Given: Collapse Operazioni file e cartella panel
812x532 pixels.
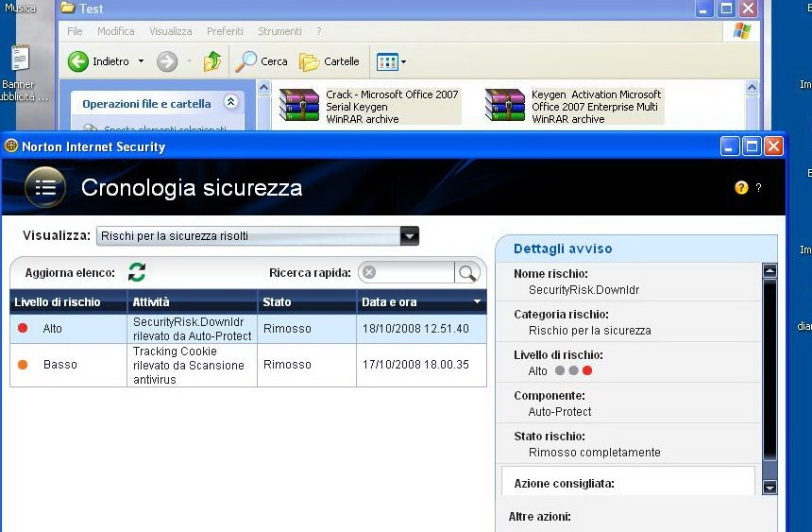Looking at the screenshot, I should click(230, 102).
